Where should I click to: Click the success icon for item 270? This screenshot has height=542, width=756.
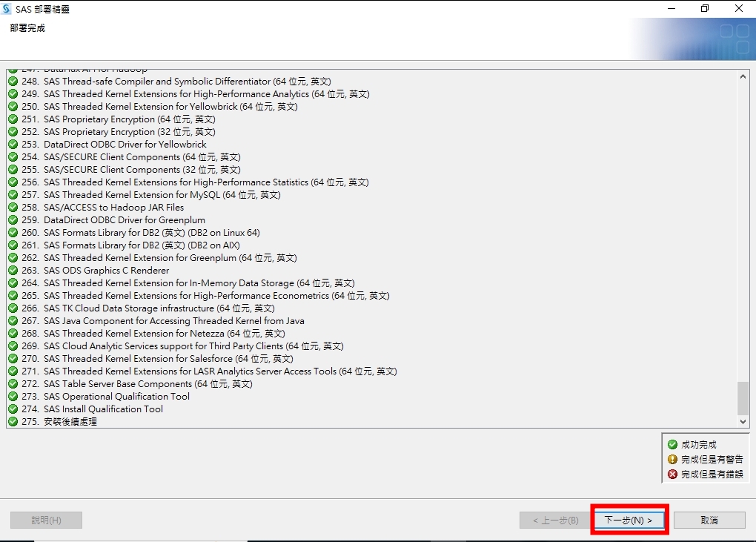13,359
